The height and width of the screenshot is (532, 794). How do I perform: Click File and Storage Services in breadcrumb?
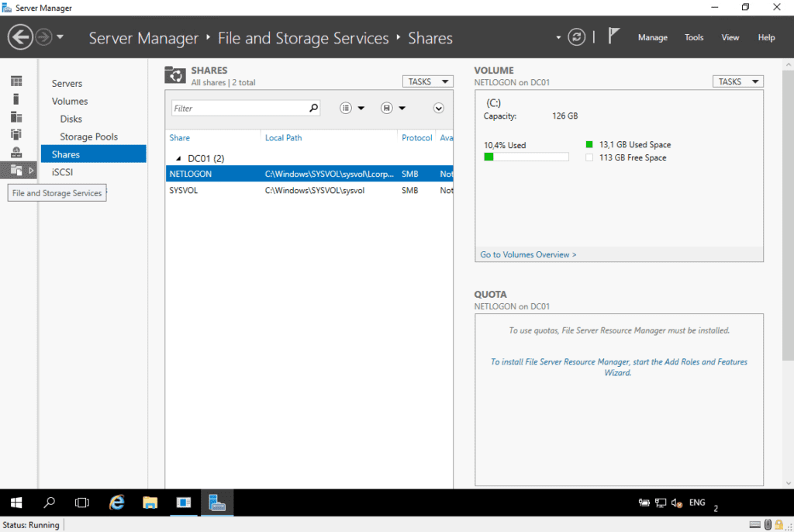pyautogui.click(x=303, y=38)
